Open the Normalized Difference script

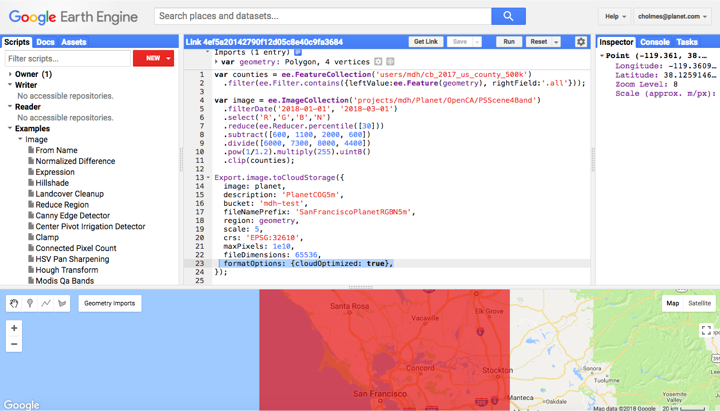(75, 161)
